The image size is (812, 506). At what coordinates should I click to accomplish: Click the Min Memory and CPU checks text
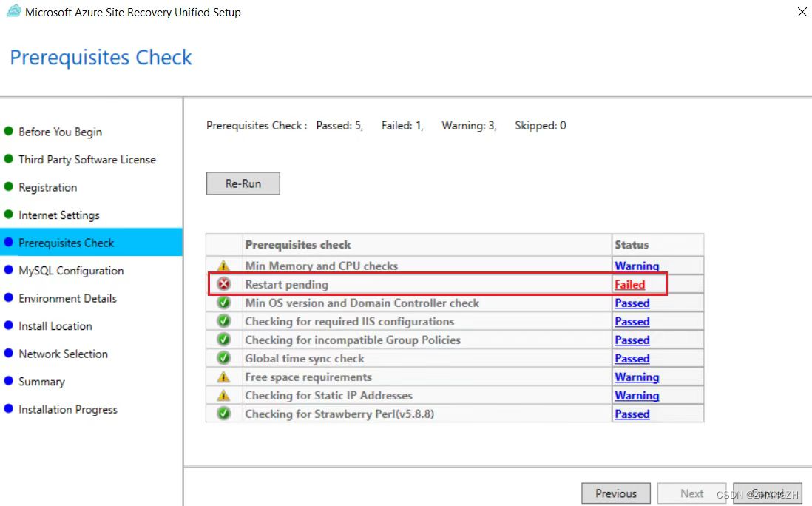321,266
